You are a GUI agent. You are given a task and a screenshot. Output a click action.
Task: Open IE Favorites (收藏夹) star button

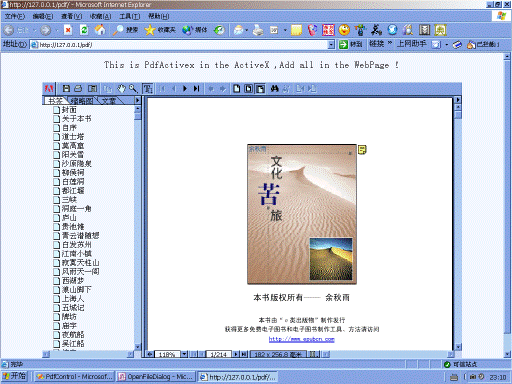click(160, 30)
